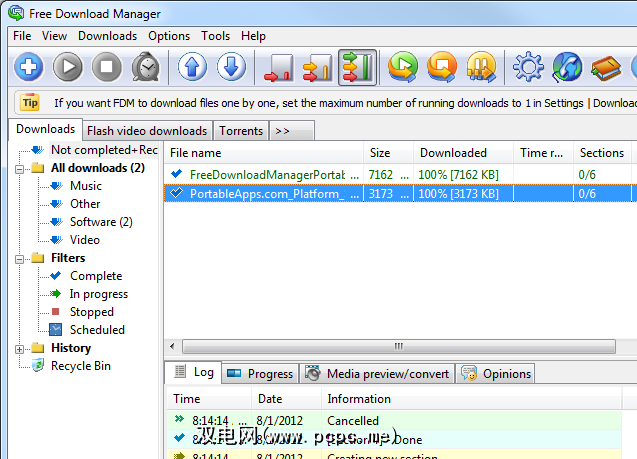Stop the download with the stop icon

coord(106,67)
